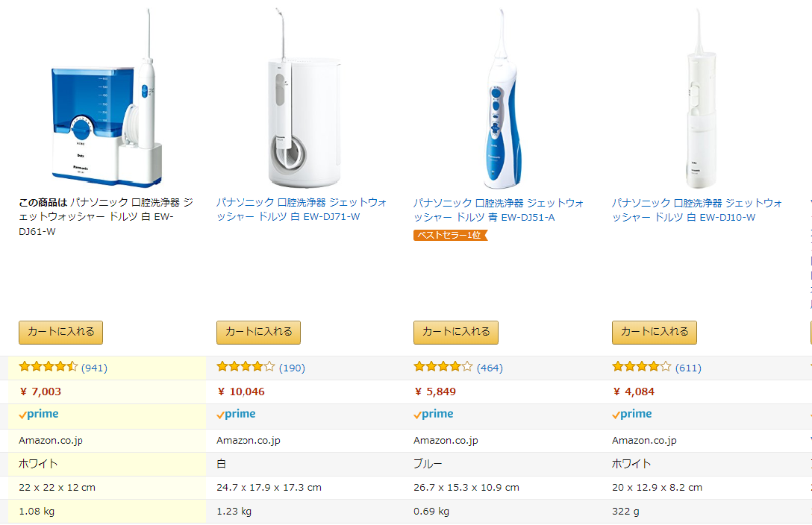Viewport: 812px width, 525px height.
Task: Click the star rating above ¥ 7,003
Action: pos(49,367)
